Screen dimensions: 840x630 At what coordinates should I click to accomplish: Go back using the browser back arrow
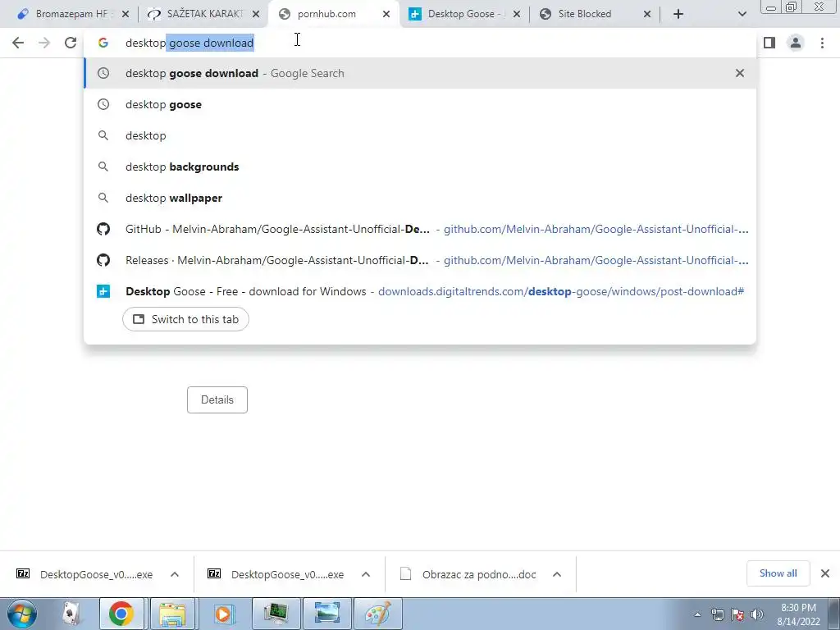(18, 43)
